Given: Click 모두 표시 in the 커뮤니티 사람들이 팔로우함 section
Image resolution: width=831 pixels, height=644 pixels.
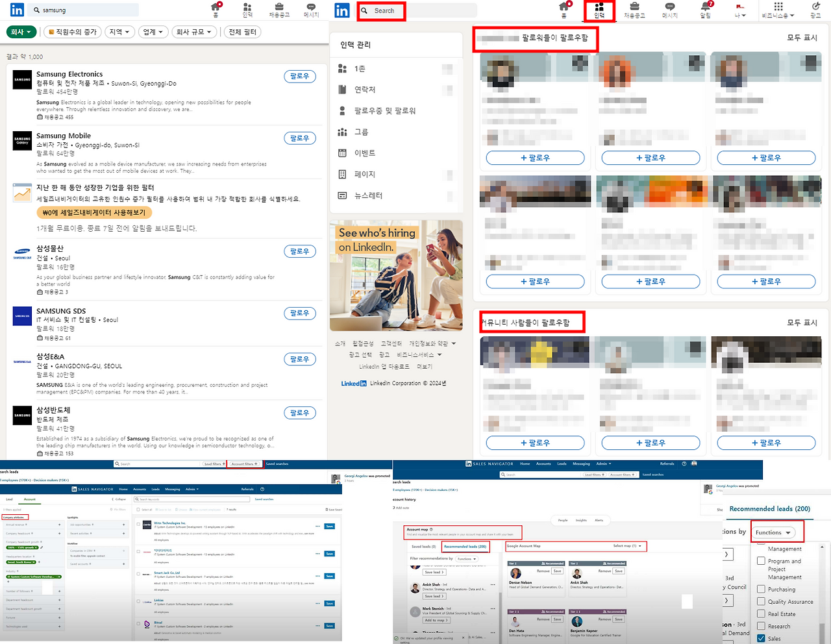Looking at the screenshot, I should pos(802,323).
